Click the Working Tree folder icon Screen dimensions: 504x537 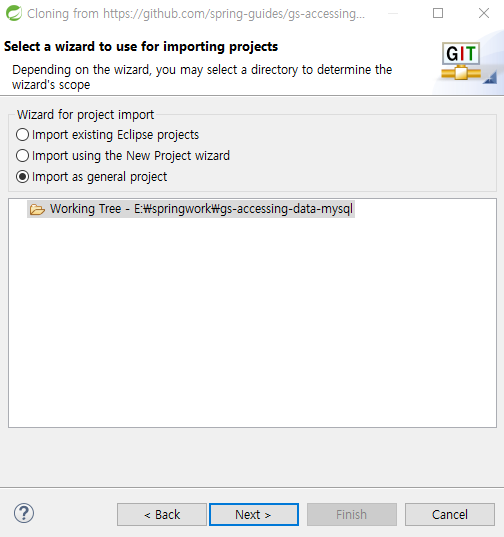coord(37,209)
